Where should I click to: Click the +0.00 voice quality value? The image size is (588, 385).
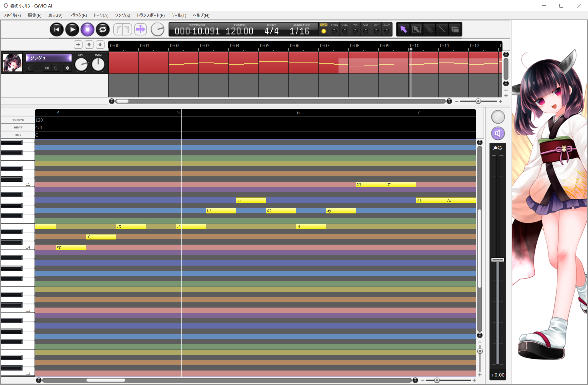pyautogui.click(x=497, y=375)
